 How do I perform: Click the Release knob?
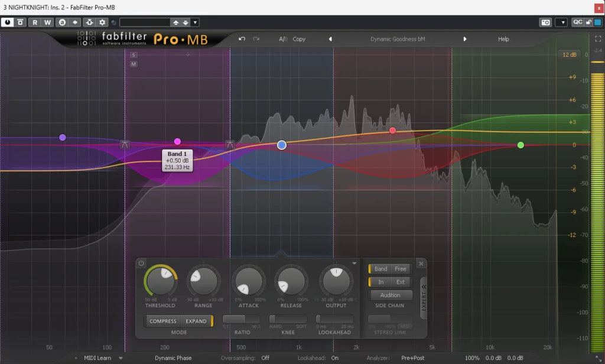[x=291, y=281]
